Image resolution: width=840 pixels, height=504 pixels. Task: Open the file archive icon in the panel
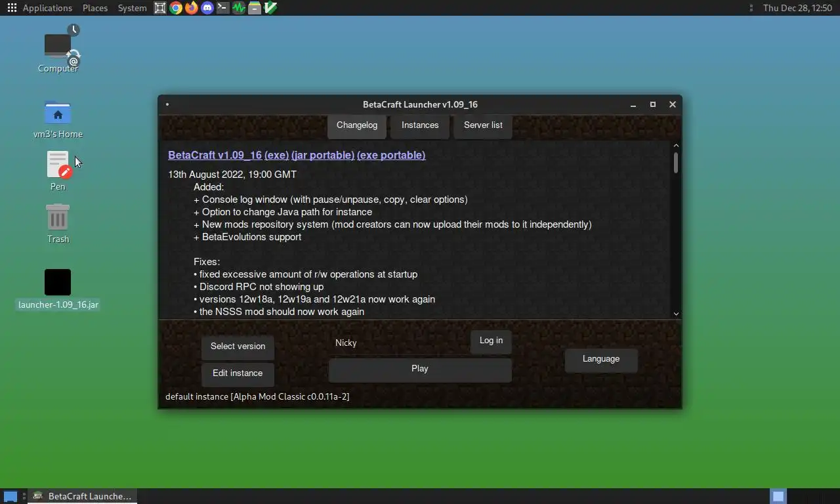255,8
